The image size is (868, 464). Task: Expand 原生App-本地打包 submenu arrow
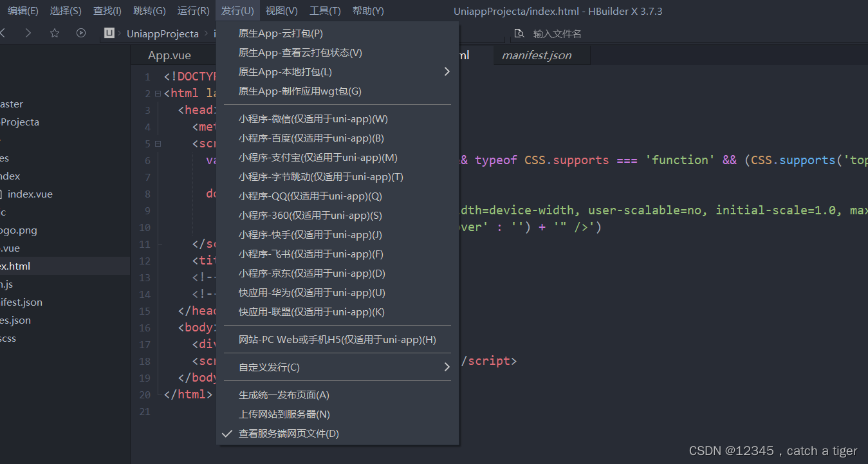[x=447, y=72]
